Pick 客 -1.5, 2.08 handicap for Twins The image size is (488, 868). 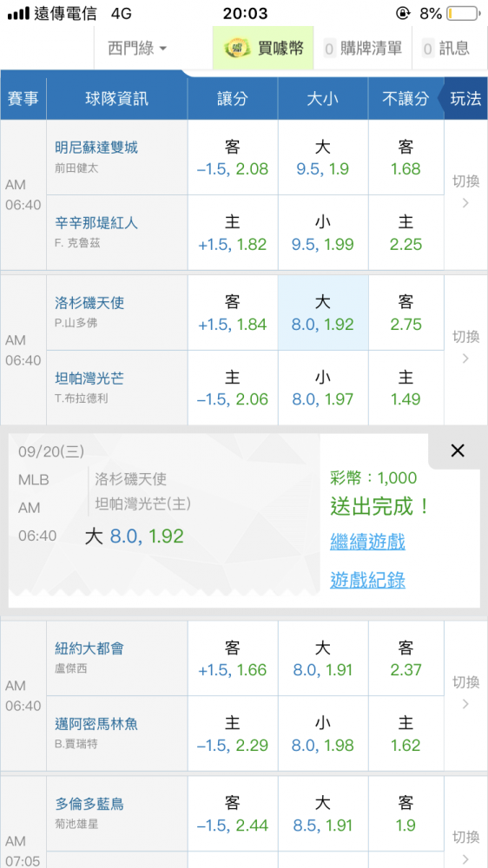[x=233, y=158]
